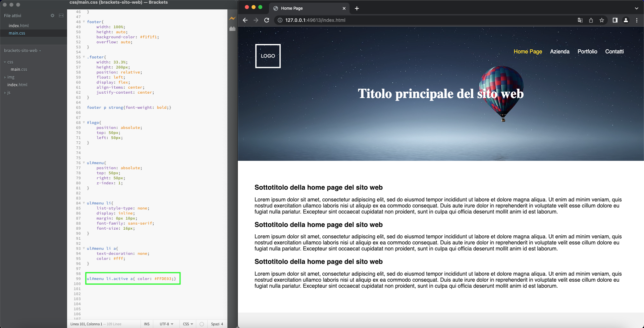This screenshot has width=644, height=328.
Task: Open the Extension Manager icon
Action: pyautogui.click(x=232, y=29)
